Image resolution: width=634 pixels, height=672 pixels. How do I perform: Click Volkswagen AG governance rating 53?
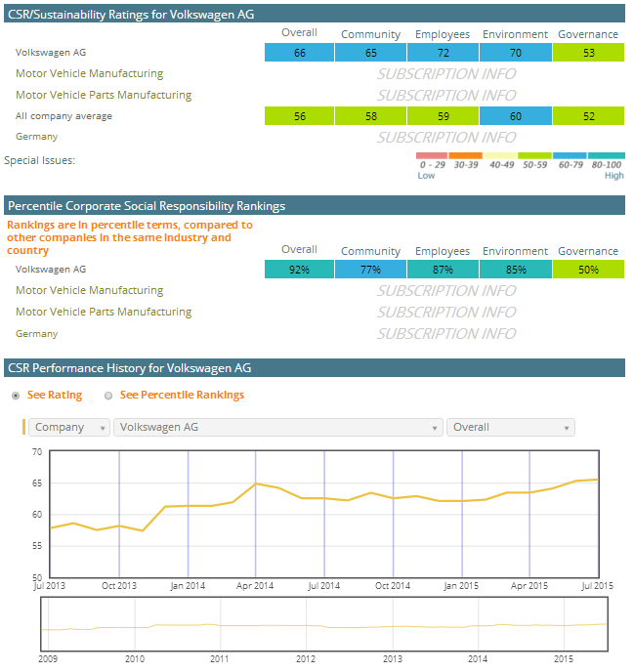(x=588, y=53)
